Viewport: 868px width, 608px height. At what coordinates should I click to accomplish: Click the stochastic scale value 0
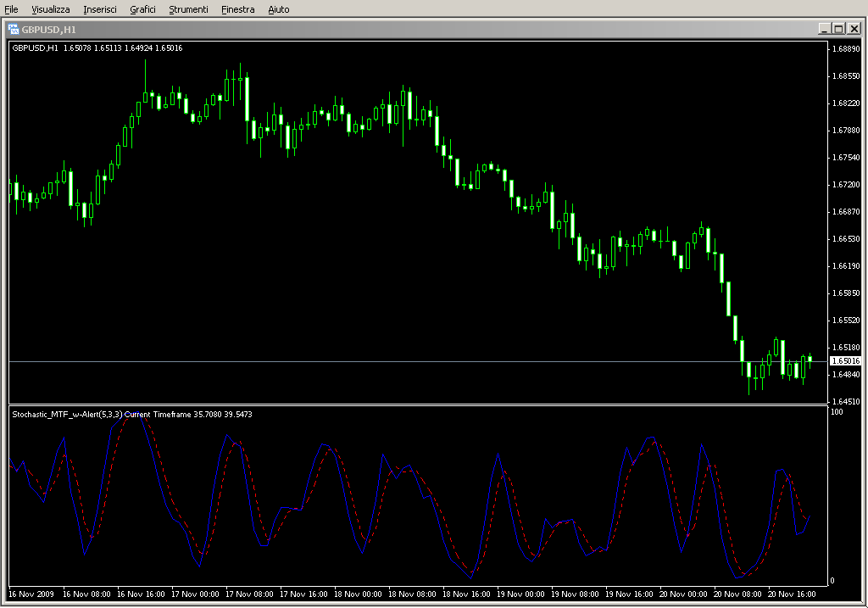[832, 581]
